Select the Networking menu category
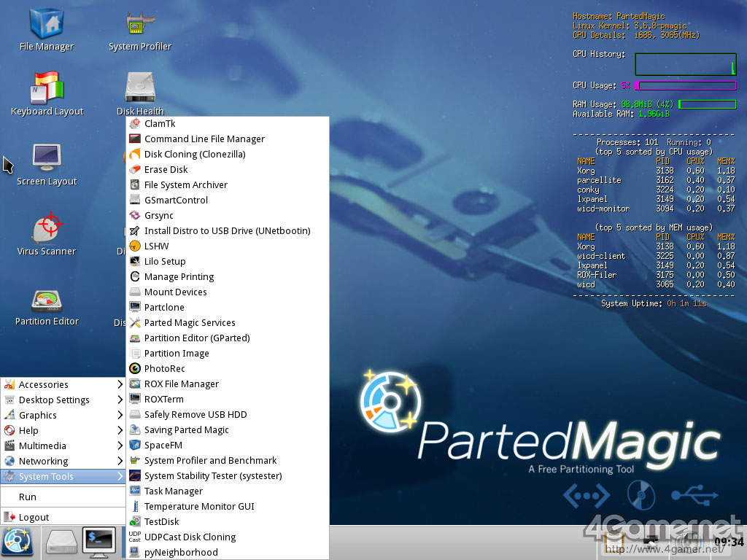This screenshot has width=747, height=560. pyautogui.click(x=63, y=461)
